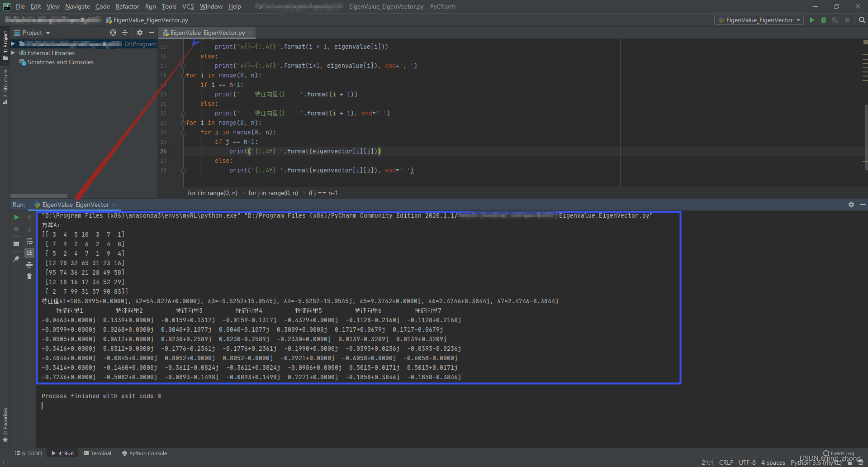Toggle soft-wrap in Run console

click(x=29, y=241)
